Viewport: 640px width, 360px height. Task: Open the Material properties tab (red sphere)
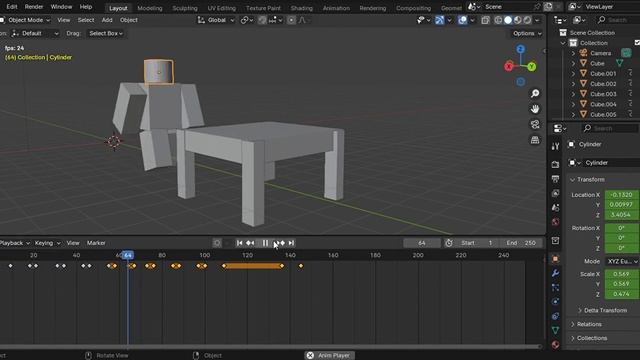pyautogui.click(x=555, y=344)
